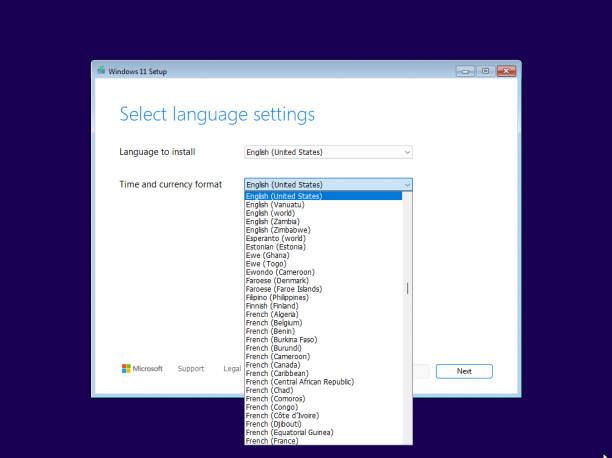Viewport: 612px width, 458px height.
Task: Choose French (Djibouti)
Action: click(x=323, y=424)
